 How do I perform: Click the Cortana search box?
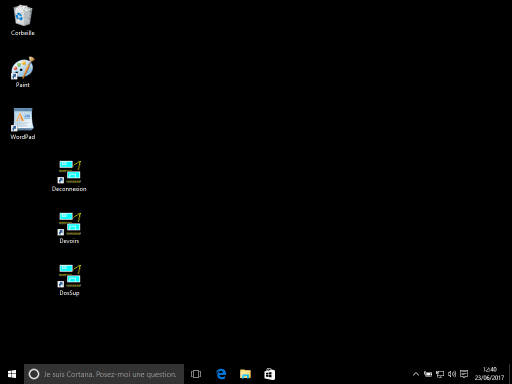coord(104,374)
